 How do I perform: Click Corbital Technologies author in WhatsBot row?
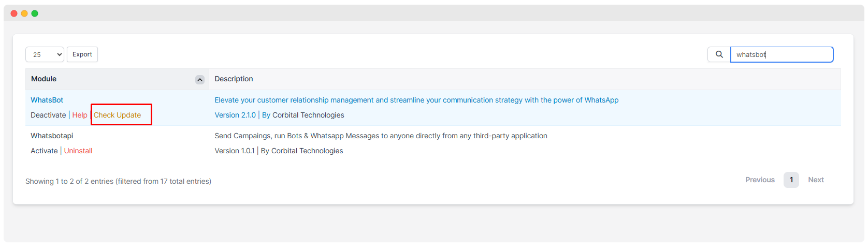click(308, 115)
